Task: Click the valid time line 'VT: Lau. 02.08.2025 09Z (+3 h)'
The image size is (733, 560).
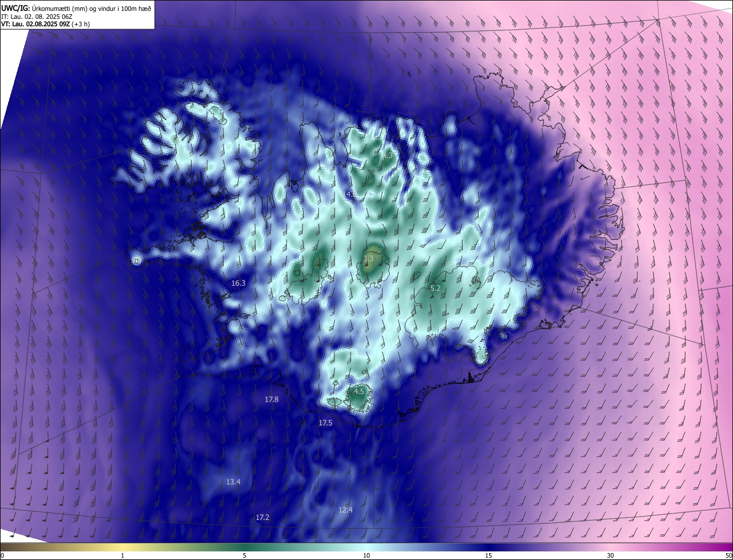Action: [45, 24]
